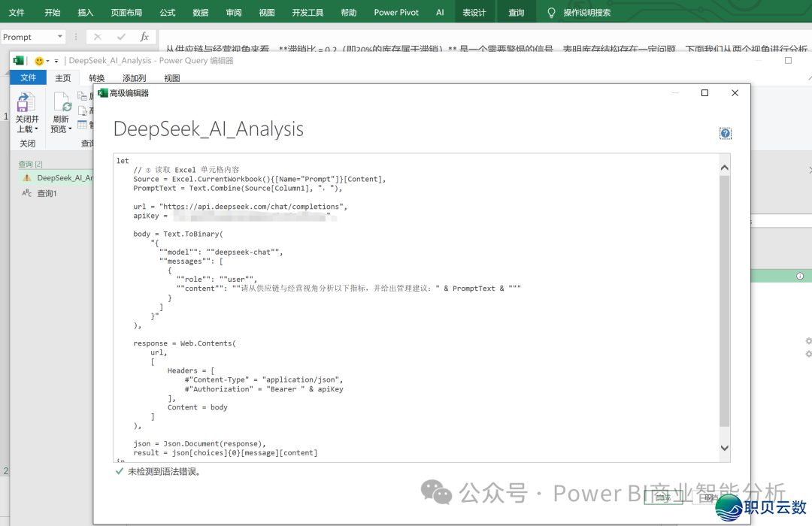Viewport: 812px width, 526px height.
Task: Click the smiley feedback icon in title bar
Action: [39, 61]
